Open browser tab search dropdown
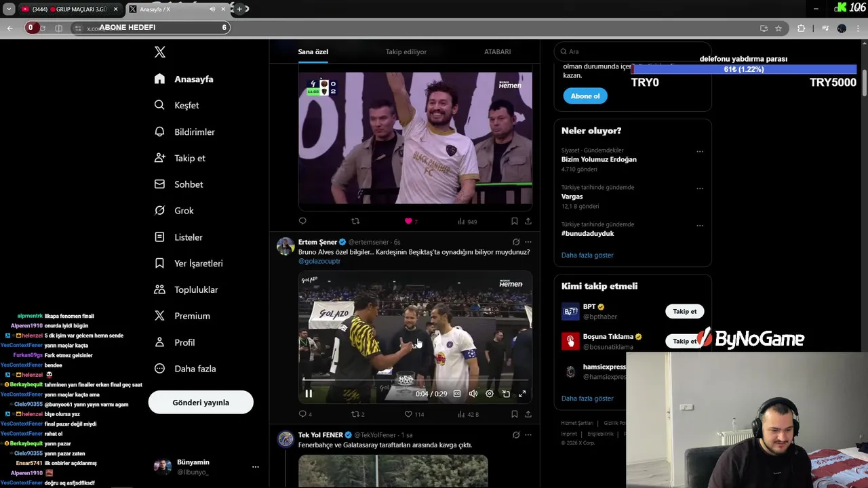Screen dimensions: 868x488 click(x=9, y=9)
